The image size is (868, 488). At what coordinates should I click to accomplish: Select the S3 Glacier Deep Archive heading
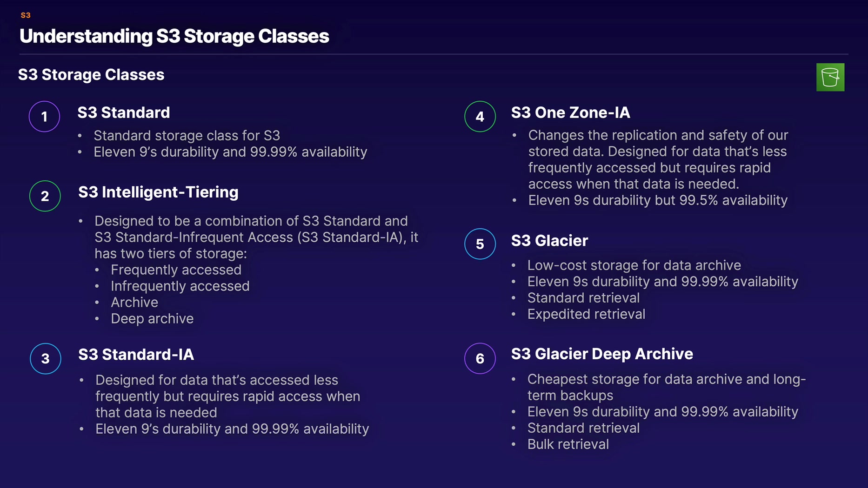click(x=602, y=354)
